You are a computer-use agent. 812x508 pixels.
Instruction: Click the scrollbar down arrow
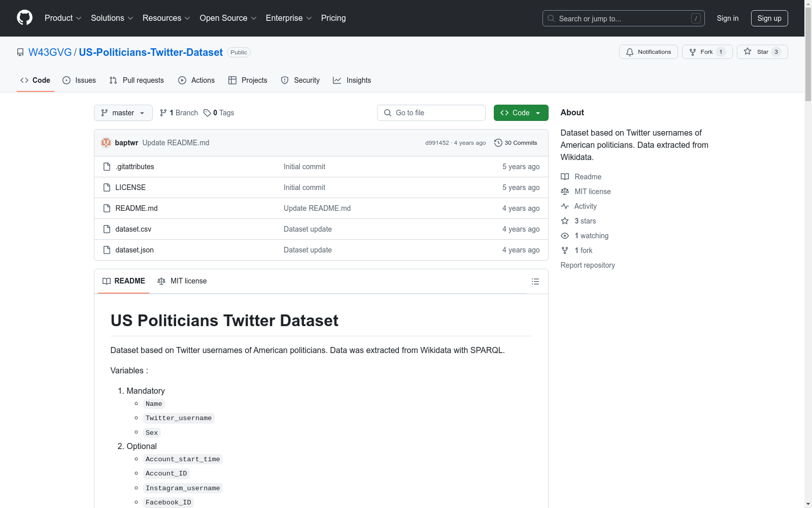[808, 504]
